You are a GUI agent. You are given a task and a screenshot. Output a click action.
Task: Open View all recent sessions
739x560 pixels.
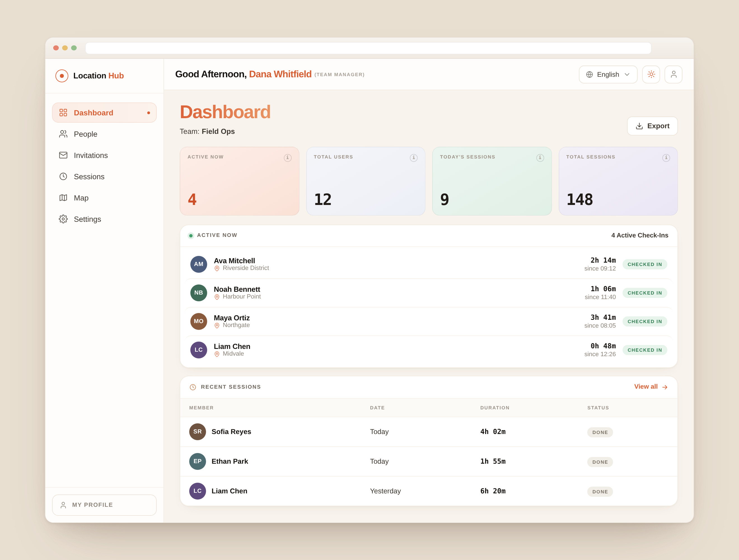click(x=651, y=387)
